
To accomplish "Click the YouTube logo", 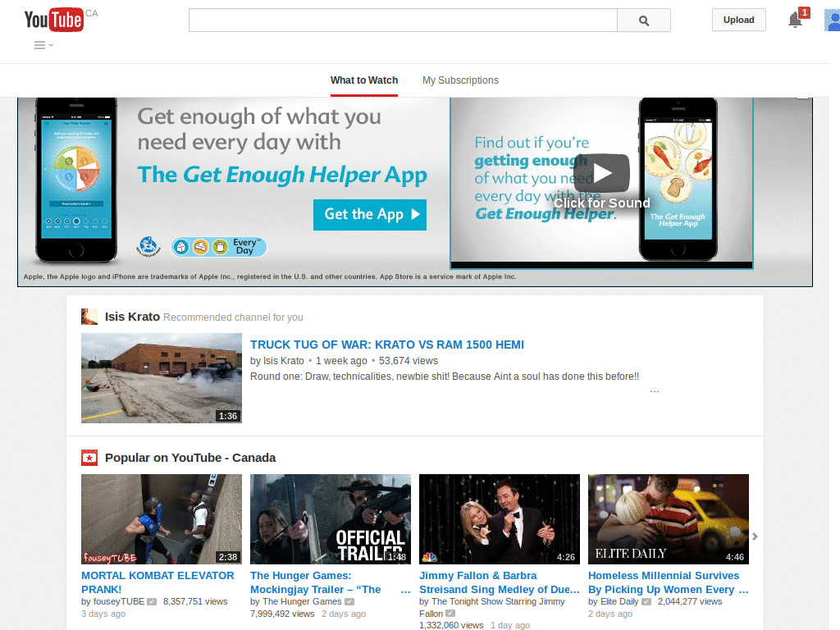I will tap(54, 20).
